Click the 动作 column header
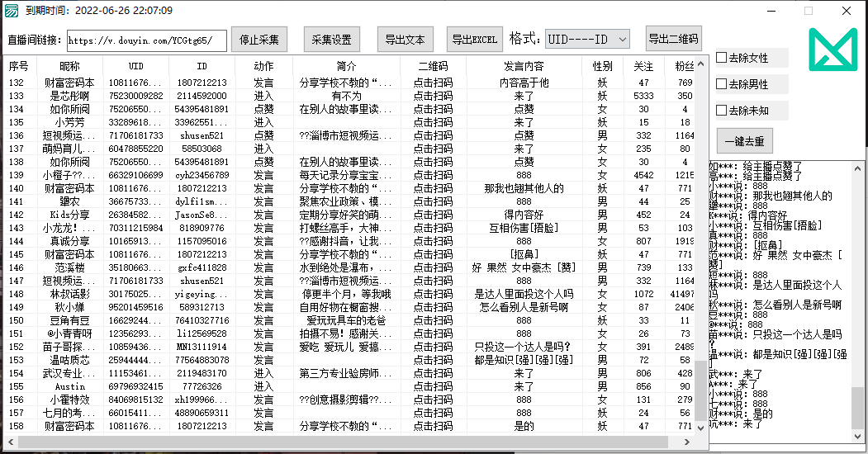 click(264, 66)
